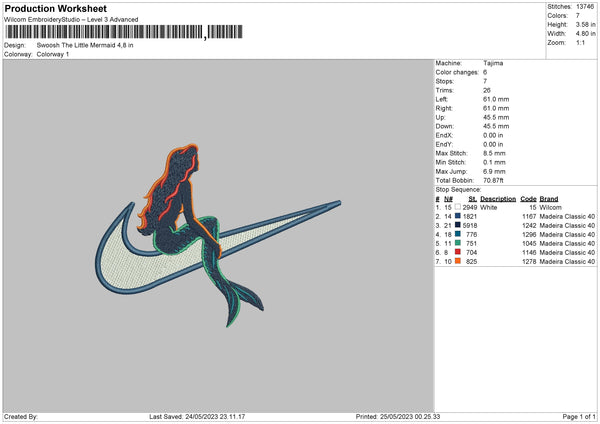Click stitch count '776' in stop 4
This screenshot has height=424, width=600.
point(471,235)
